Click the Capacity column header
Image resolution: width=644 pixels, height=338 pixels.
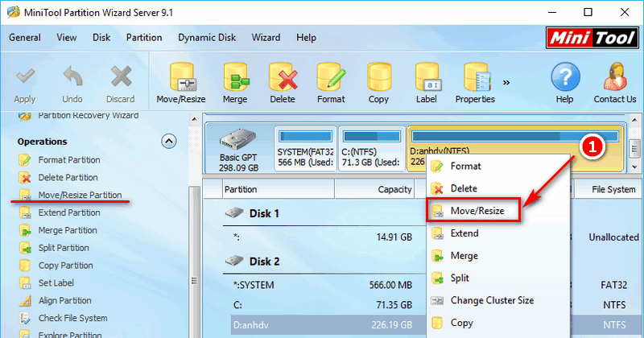point(374,189)
